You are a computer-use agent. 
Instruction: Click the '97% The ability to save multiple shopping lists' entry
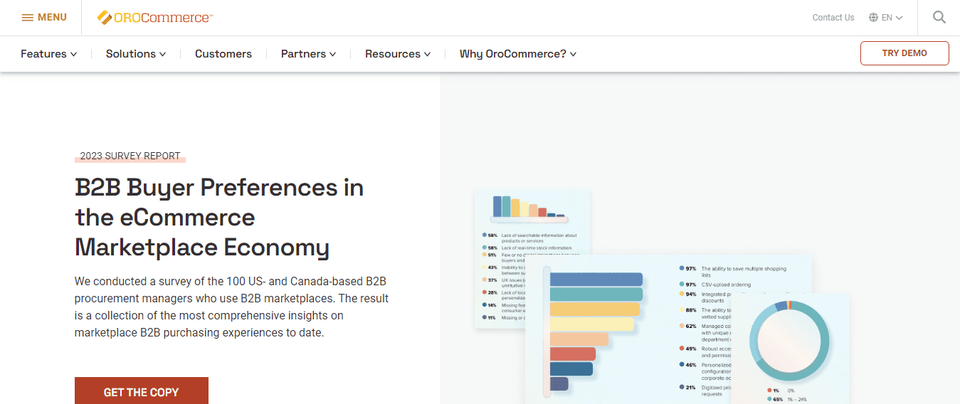pos(733,272)
